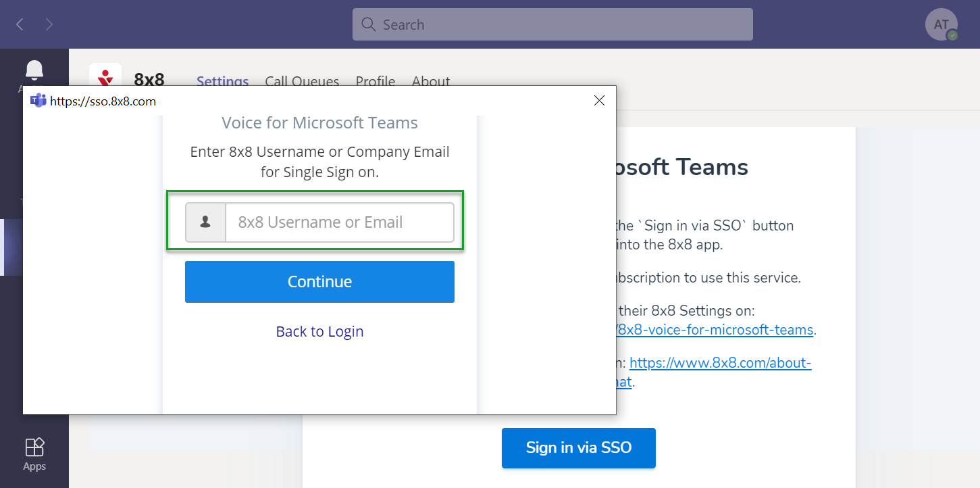
Task: Select the Profile tab
Action: (x=375, y=81)
